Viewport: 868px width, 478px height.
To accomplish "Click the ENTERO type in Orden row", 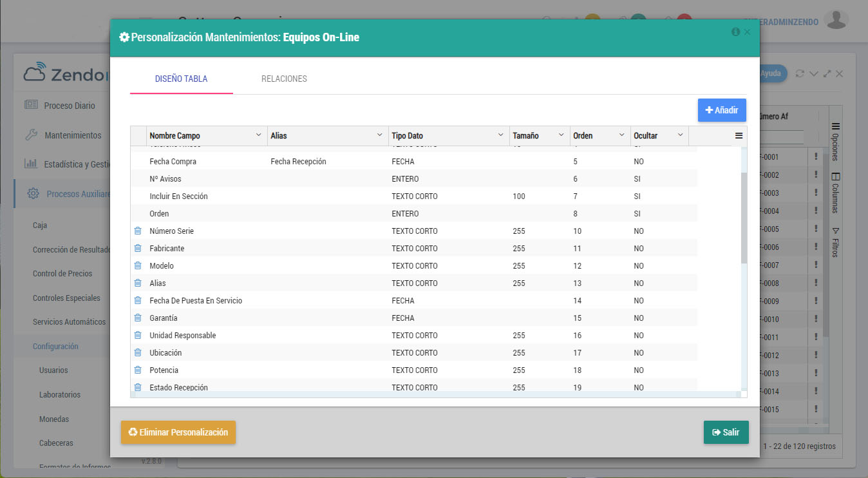I will (x=405, y=213).
